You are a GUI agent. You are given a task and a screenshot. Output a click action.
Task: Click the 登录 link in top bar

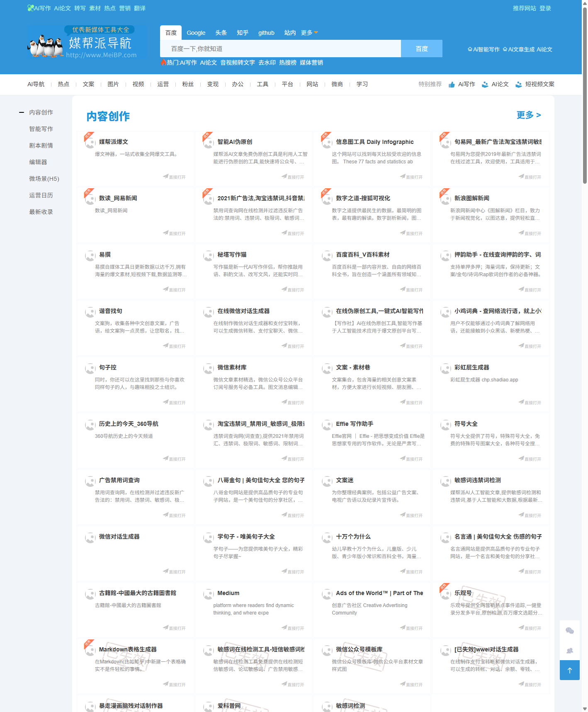click(x=545, y=8)
